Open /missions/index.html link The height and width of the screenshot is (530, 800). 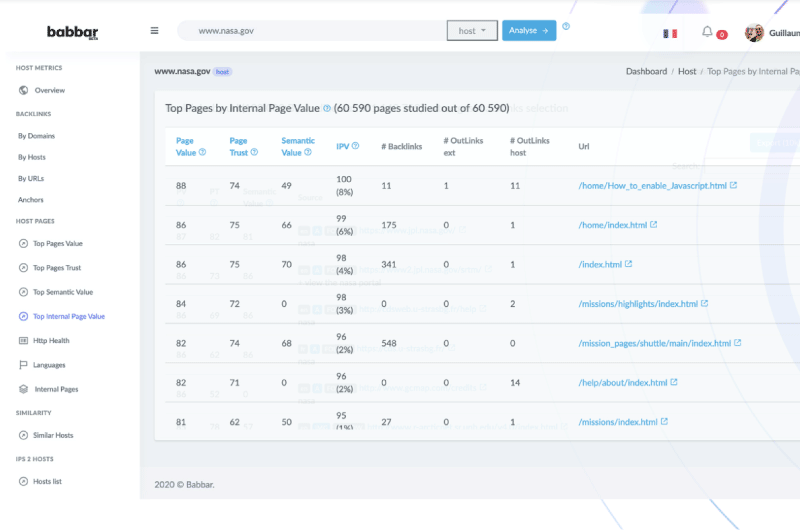(x=618, y=422)
